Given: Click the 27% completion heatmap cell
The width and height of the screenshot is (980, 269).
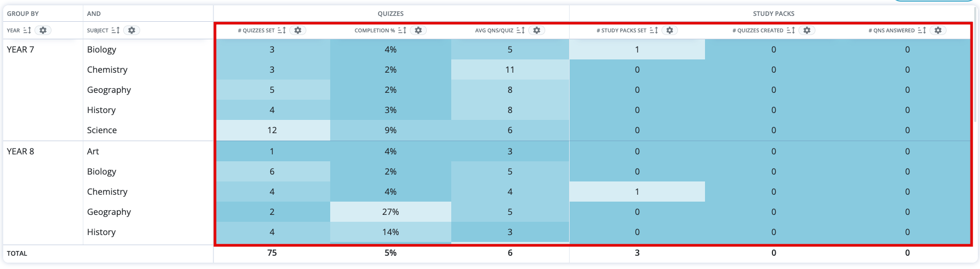Looking at the screenshot, I should 391,212.
